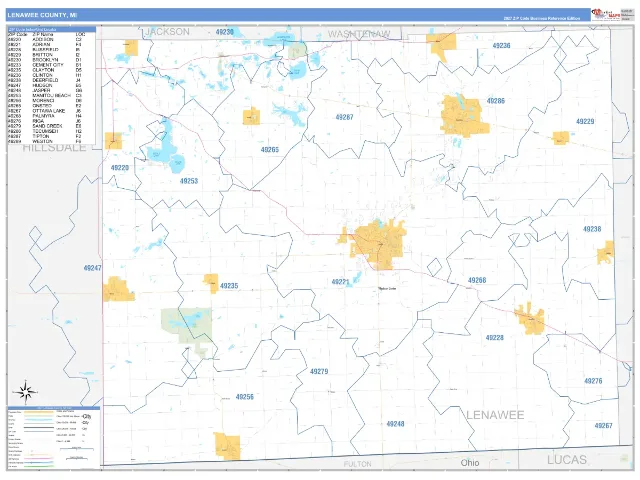Click the HILLSDALE county label
This screenshot has height=480, width=640.
tap(54, 148)
